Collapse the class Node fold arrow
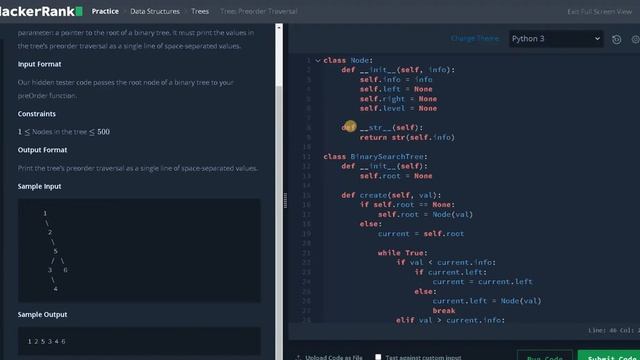 (x=318, y=60)
